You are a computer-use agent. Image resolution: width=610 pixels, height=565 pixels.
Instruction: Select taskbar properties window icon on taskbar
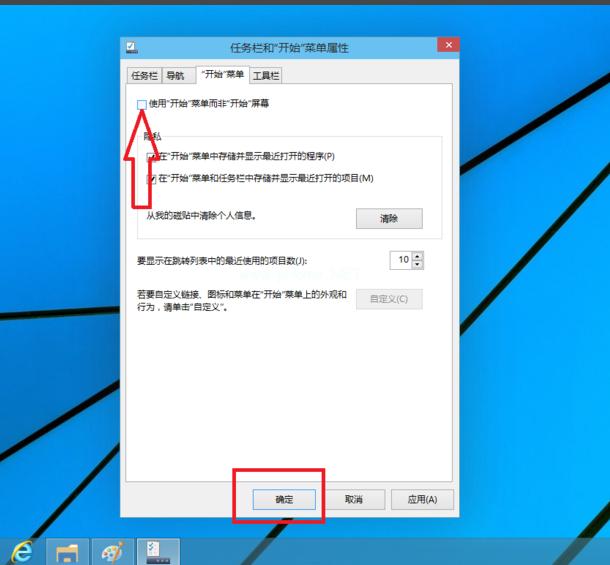click(x=158, y=552)
